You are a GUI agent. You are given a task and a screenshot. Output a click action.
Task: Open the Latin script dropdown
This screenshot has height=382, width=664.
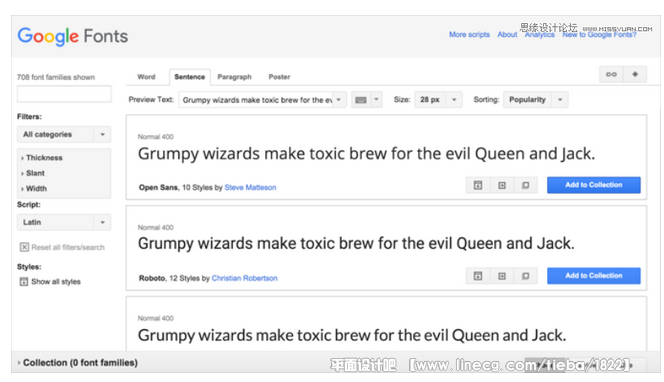tap(64, 222)
